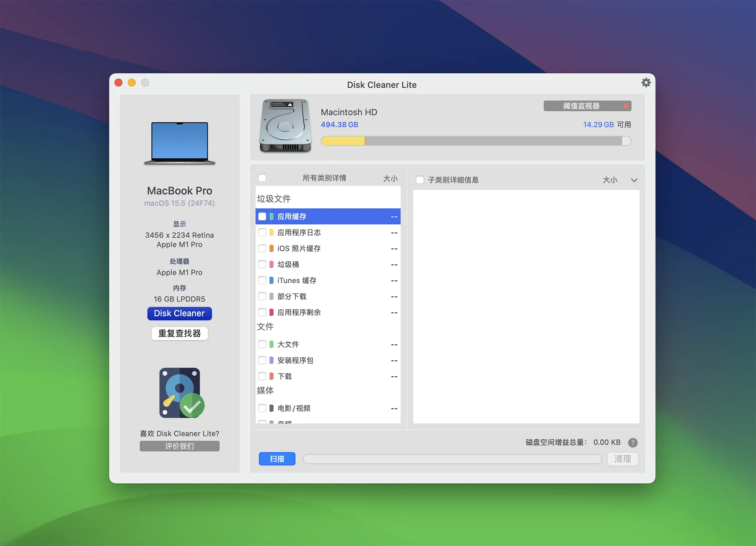756x546 pixels.
Task: Click the yellow color tag beside 应用程序日志
Action: [x=271, y=232]
